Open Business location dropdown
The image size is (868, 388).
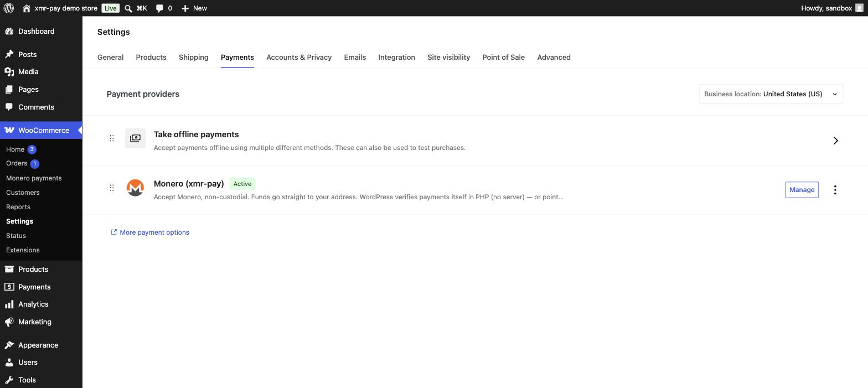click(x=771, y=94)
